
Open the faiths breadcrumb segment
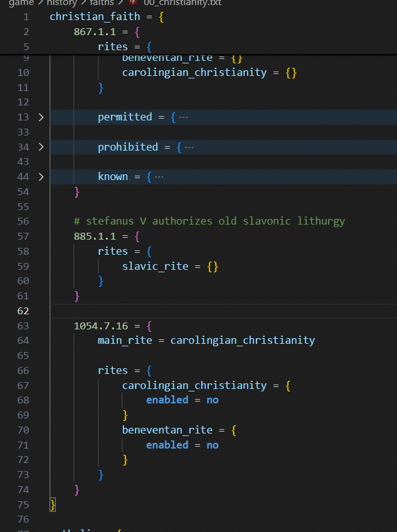[102, 3]
